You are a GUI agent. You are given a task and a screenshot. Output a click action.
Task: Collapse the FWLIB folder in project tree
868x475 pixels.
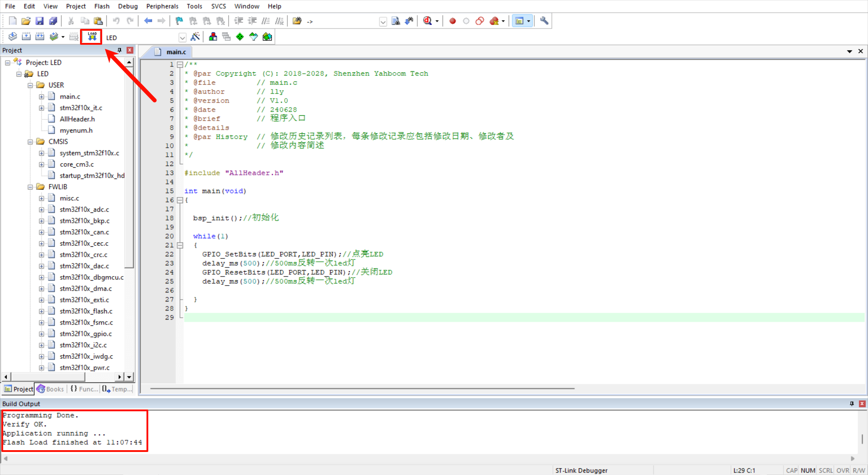(x=30, y=187)
